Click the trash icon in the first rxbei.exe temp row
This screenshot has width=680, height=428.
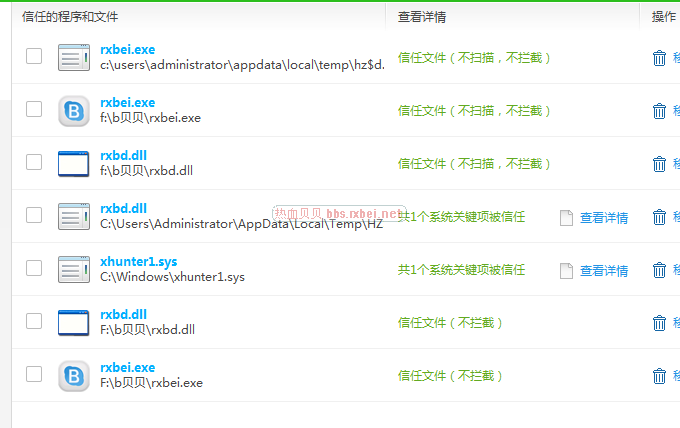659,58
